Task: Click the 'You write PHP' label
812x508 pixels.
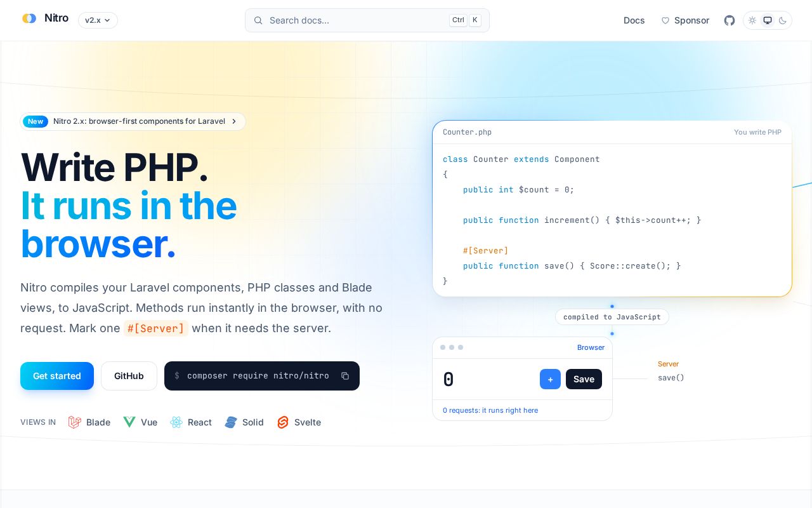Action: (757, 132)
